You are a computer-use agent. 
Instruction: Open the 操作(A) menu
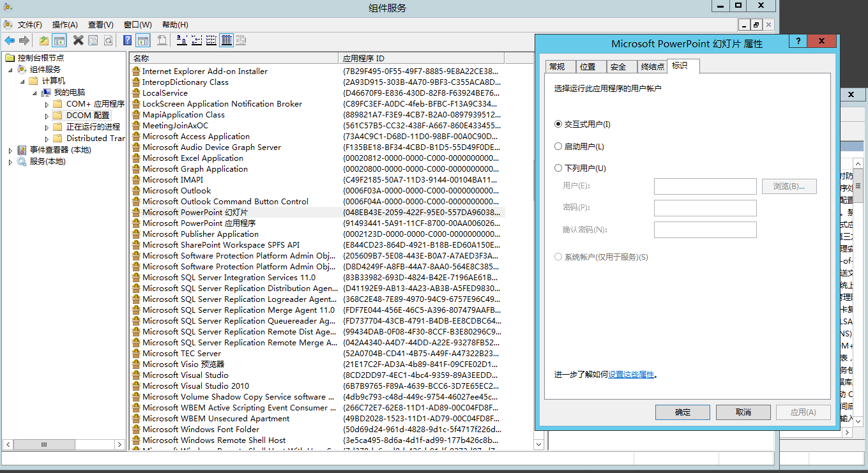(x=65, y=25)
